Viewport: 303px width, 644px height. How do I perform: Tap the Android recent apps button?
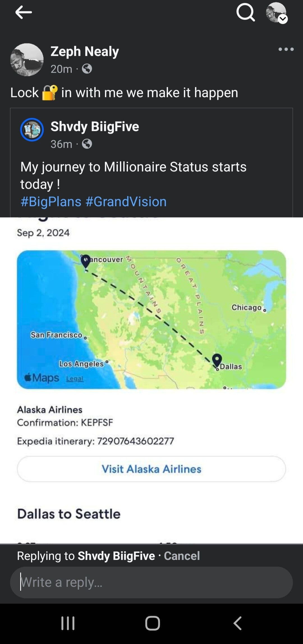[68, 623]
